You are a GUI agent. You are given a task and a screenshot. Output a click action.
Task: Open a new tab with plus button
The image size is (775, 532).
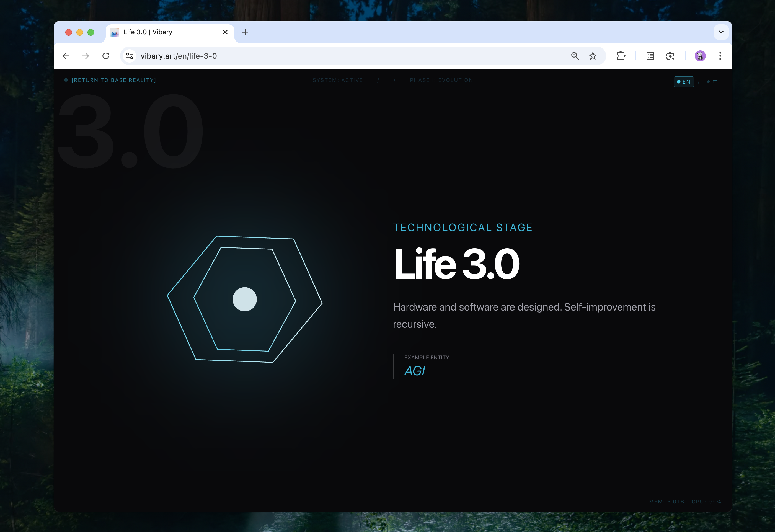[245, 32]
